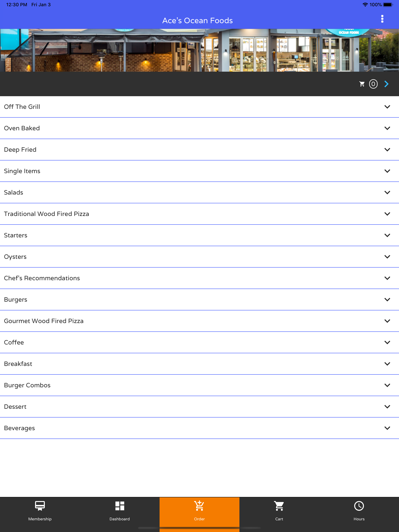
Task: Select Off The Grill category label
Action: tap(22, 107)
